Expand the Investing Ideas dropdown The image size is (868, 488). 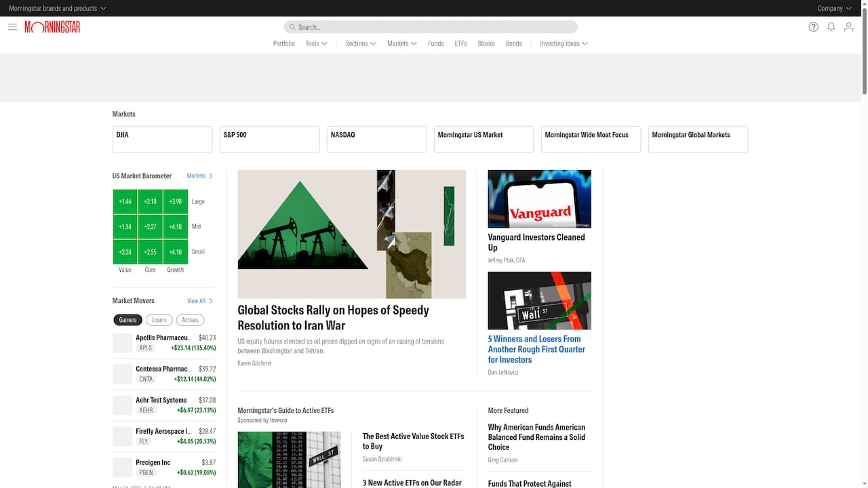564,43
